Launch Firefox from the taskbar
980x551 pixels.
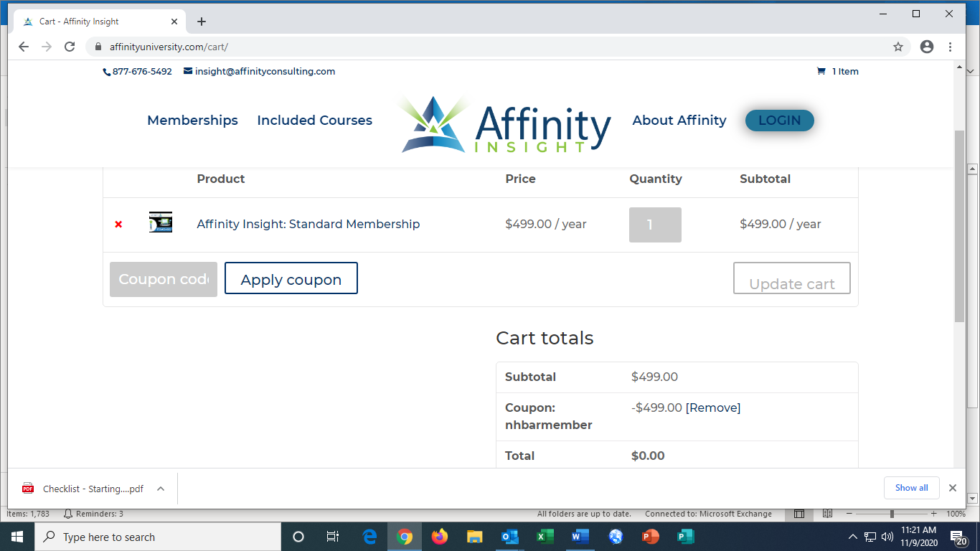pos(440,537)
